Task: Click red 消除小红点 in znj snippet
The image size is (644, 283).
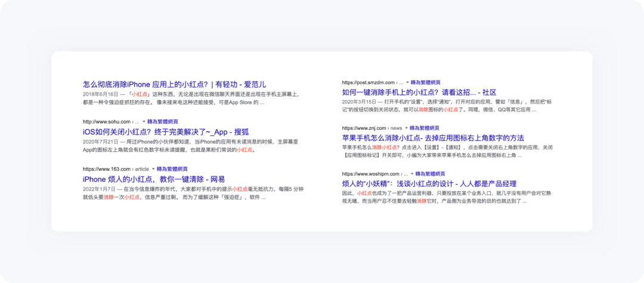Action: coord(385,147)
